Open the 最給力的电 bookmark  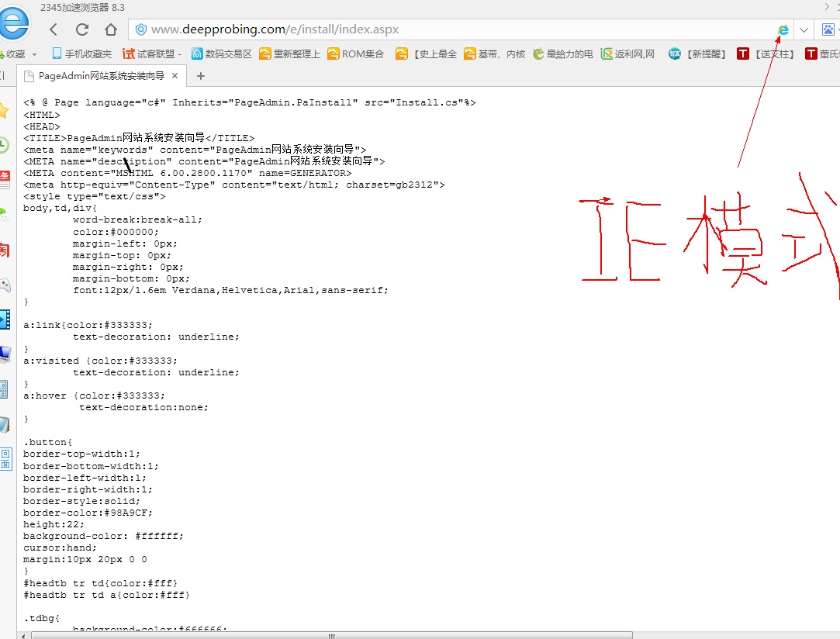tap(563, 54)
